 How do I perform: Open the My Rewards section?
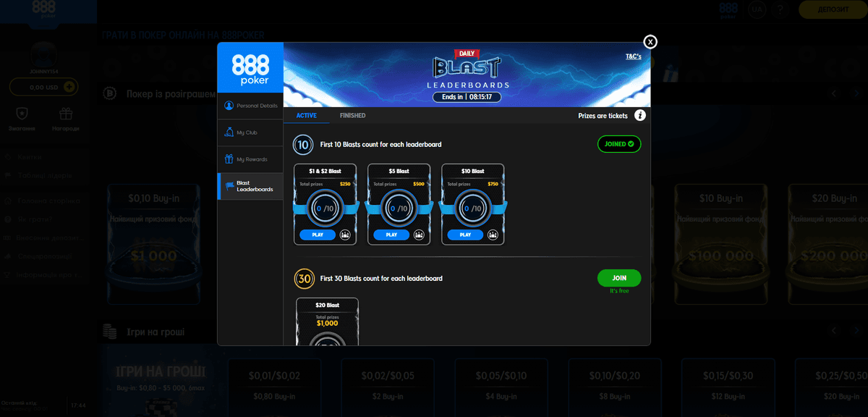coord(250,159)
